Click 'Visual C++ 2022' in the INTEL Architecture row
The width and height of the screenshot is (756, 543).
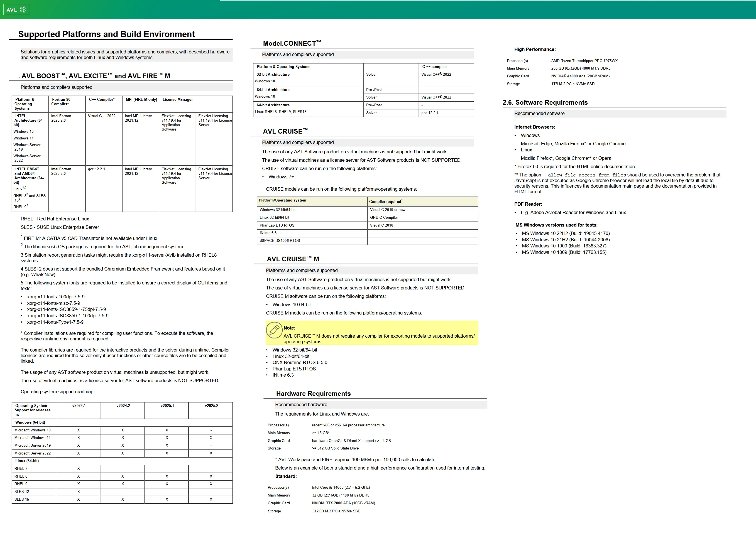point(102,116)
